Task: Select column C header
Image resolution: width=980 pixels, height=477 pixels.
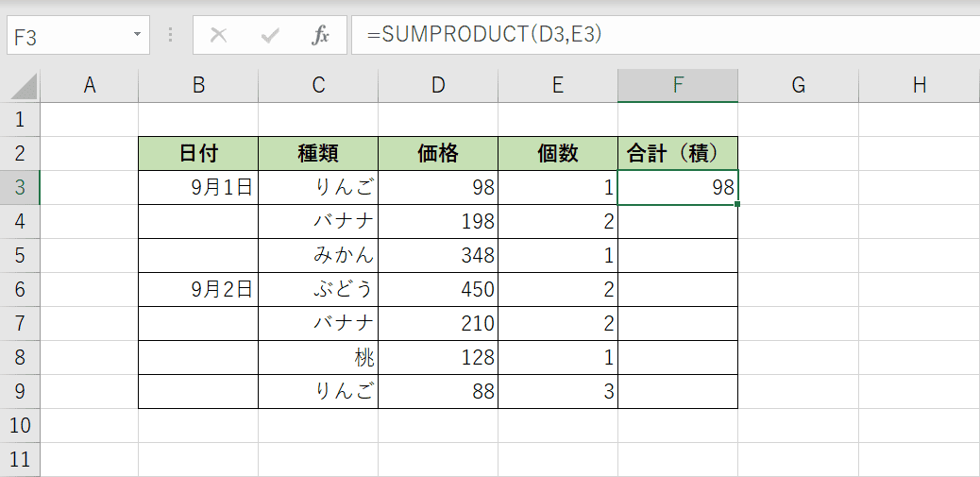Action: pos(318,86)
